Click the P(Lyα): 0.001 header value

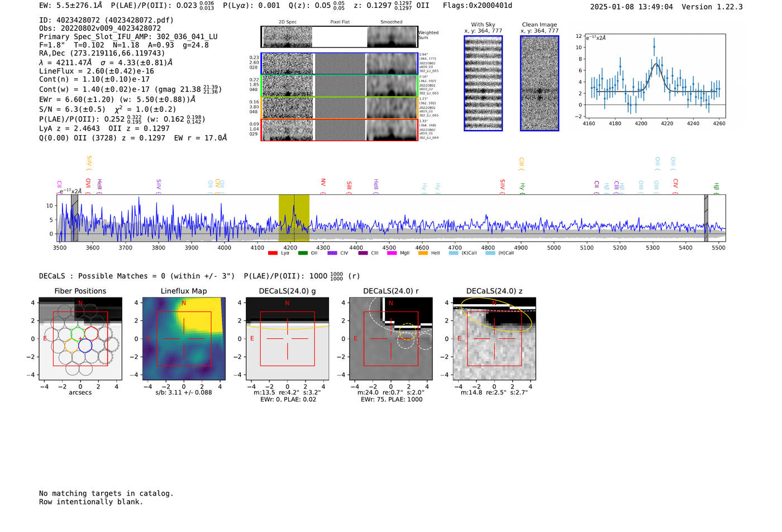click(251, 6)
